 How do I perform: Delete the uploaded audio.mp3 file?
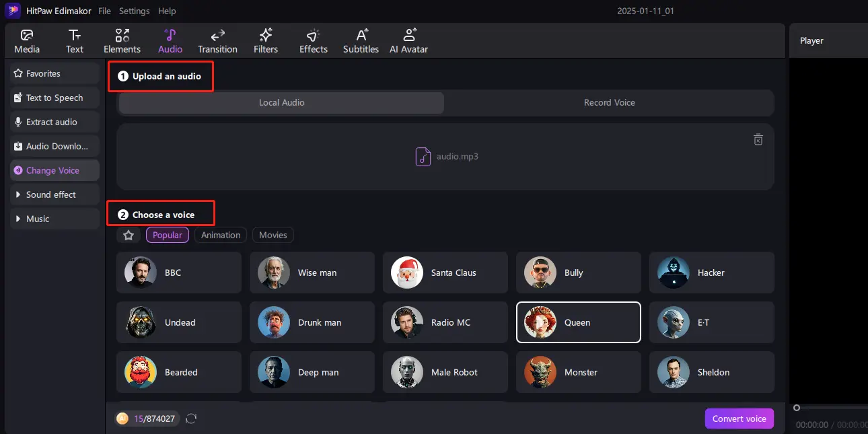(x=758, y=140)
